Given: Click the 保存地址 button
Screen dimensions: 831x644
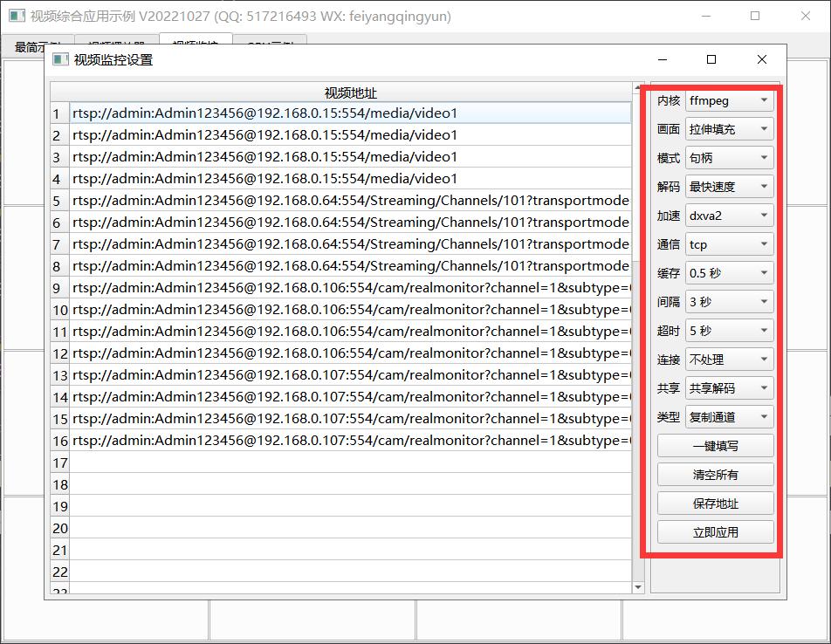Looking at the screenshot, I should tap(715, 504).
